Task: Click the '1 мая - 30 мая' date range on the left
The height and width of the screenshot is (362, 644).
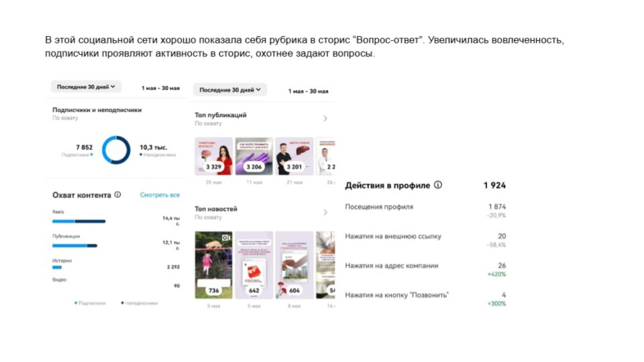Action: [x=160, y=88]
